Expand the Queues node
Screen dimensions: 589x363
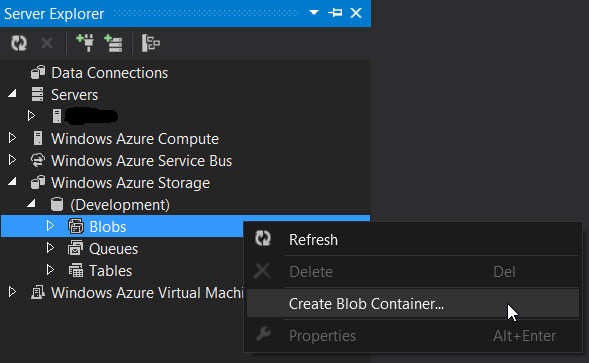pos(50,248)
